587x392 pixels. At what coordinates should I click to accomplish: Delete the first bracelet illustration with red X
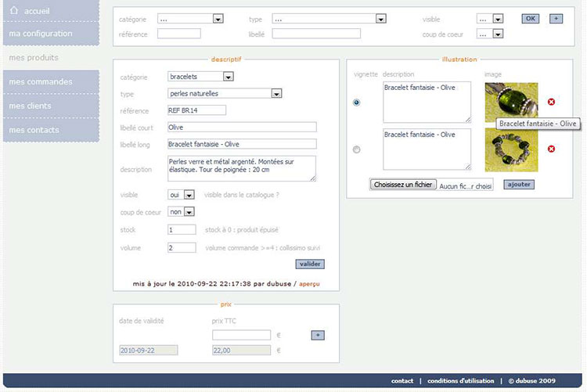tap(551, 102)
